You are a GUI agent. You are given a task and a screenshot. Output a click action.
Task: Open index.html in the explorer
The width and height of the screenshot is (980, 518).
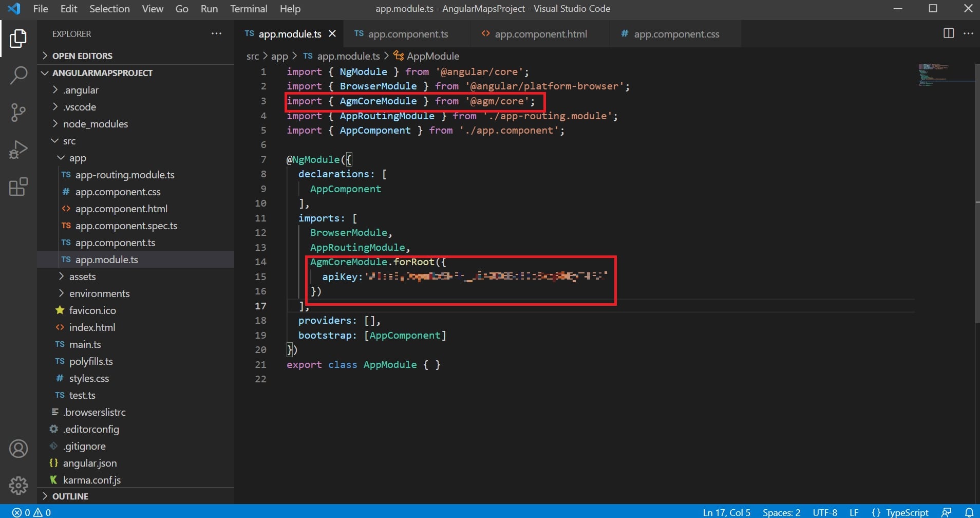point(92,327)
